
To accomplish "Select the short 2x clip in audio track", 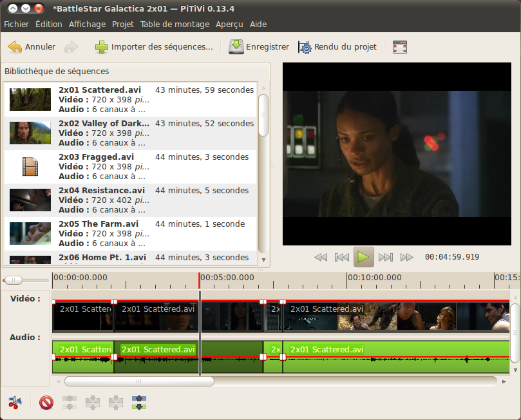I will click(273, 357).
